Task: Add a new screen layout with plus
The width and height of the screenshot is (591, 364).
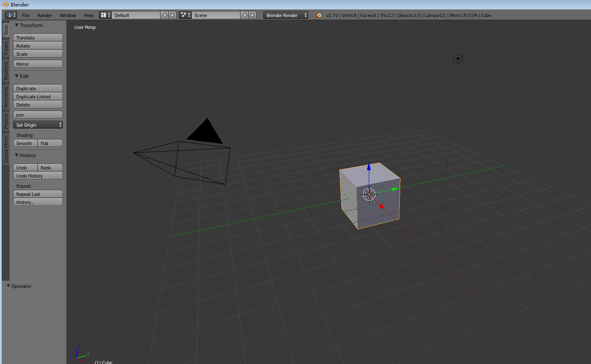Action: 165,15
